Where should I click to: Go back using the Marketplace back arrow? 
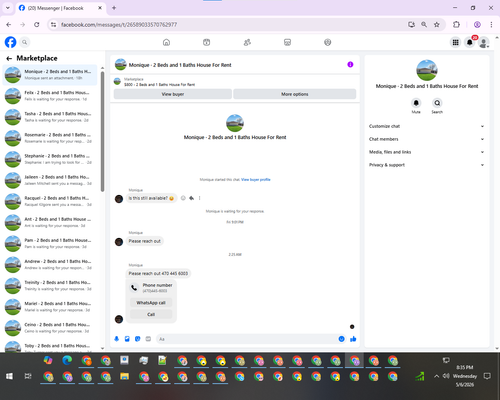(x=9, y=58)
